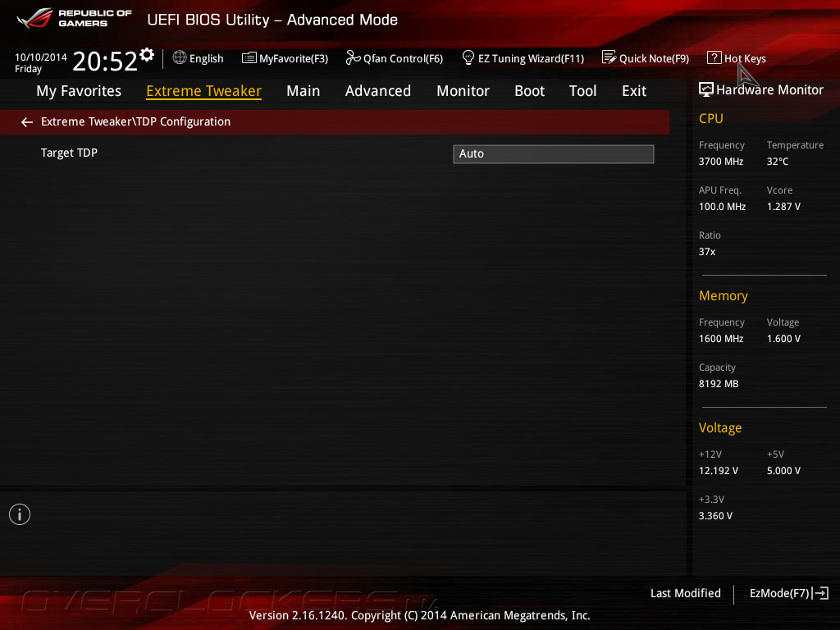Click the Last Modified button

pos(686,593)
